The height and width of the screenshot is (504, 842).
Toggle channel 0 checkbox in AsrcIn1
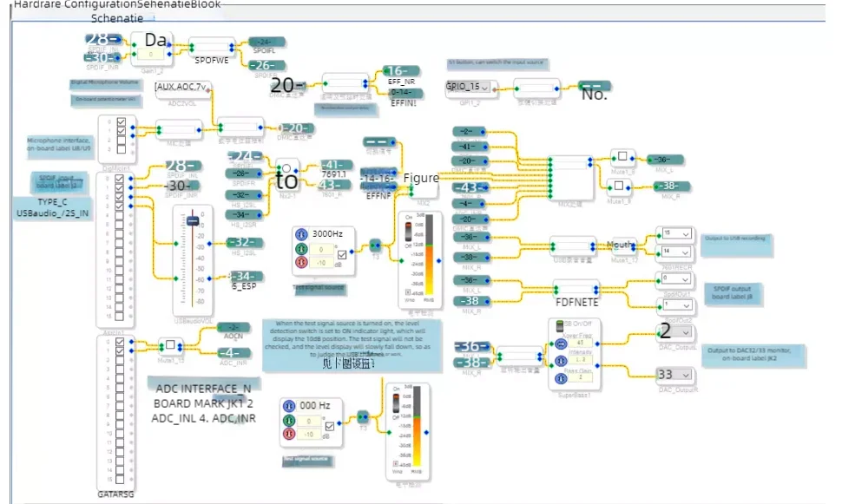(119, 179)
